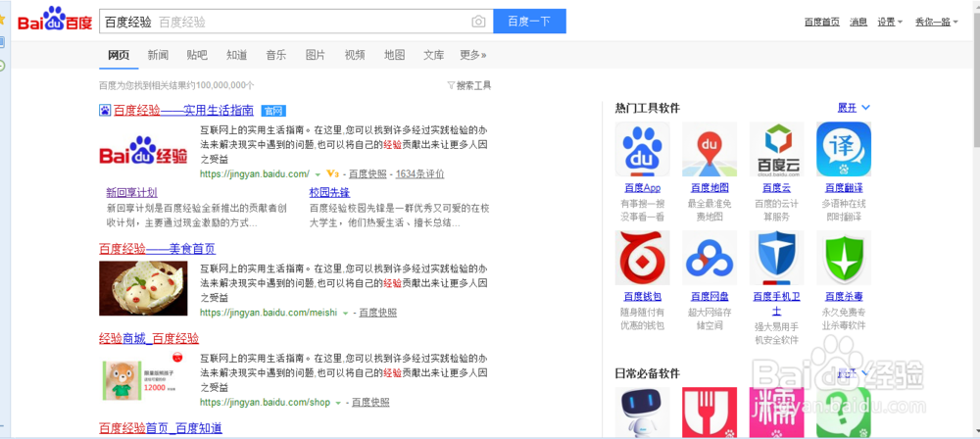Open the 百度地图 map icon
The width and height of the screenshot is (980, 439).
pos(710,150)
